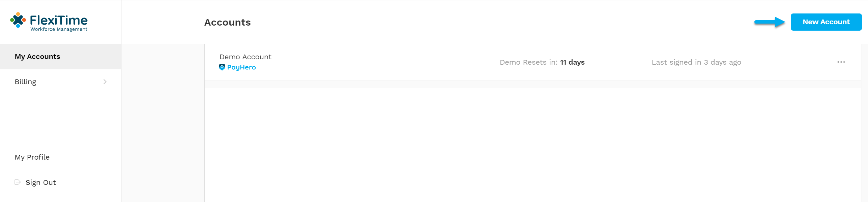
Task: Click the blue arrow pointing to New Account
Action: tap(770, 22)
